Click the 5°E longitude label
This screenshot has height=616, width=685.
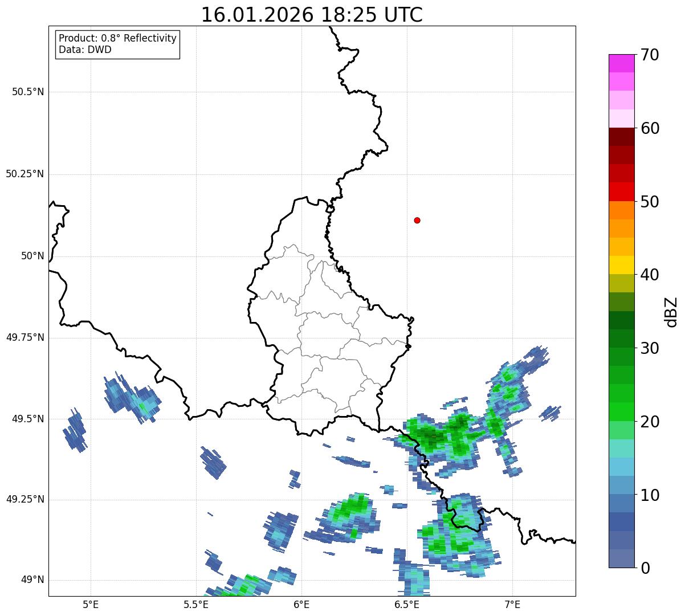(x=90, y=604)
